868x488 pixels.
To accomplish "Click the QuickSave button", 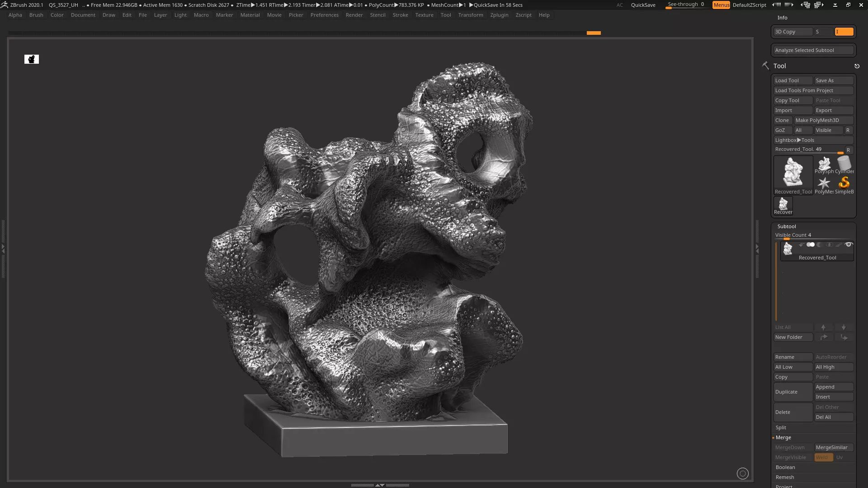I will pyautogui.click(x=643, y=5).
